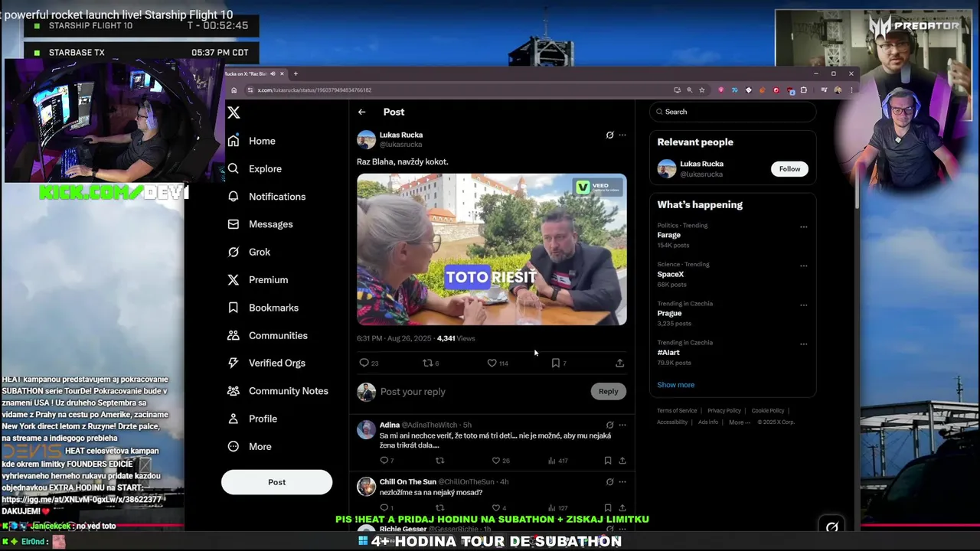The height and width of the screenshot is (551, 980).
Task: Click the Grok floating button at bottom right
Action: click(x=831, y=527)
